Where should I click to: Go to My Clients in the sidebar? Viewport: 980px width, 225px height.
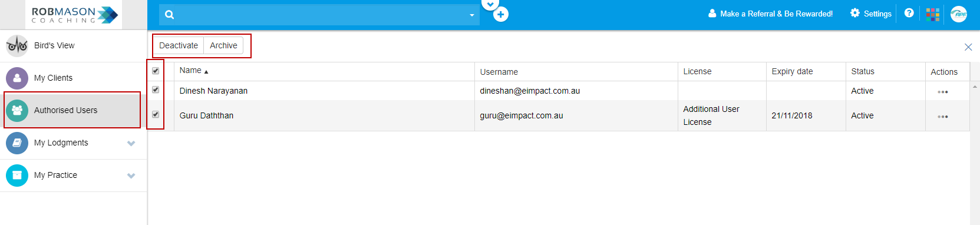click(x=73, y=78)
